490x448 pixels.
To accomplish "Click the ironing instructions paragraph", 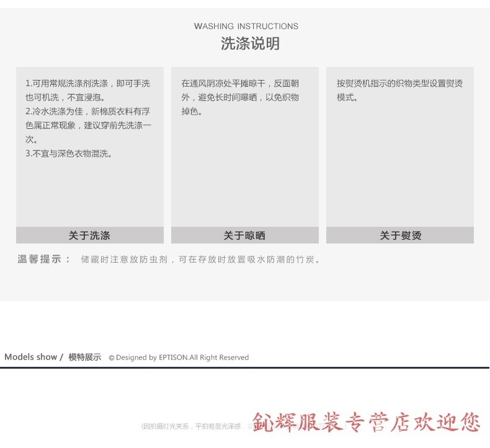I will tap(399, 90).
